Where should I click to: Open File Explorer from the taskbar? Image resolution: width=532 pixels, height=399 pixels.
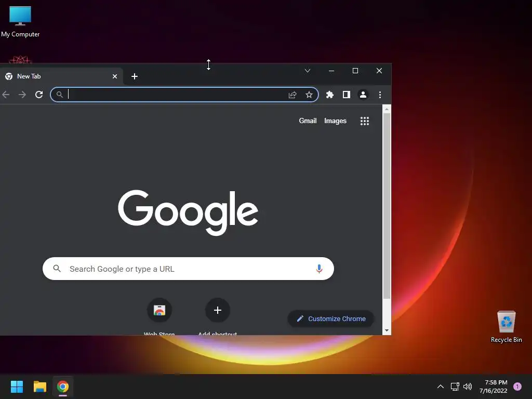pyautogui.click(x=39, y=387)
